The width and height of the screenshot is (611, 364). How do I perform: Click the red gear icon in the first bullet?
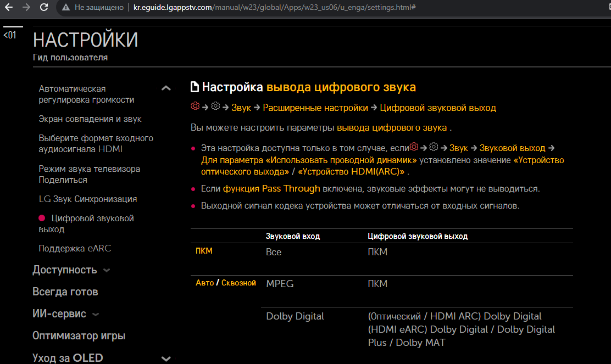pos(414,147)
